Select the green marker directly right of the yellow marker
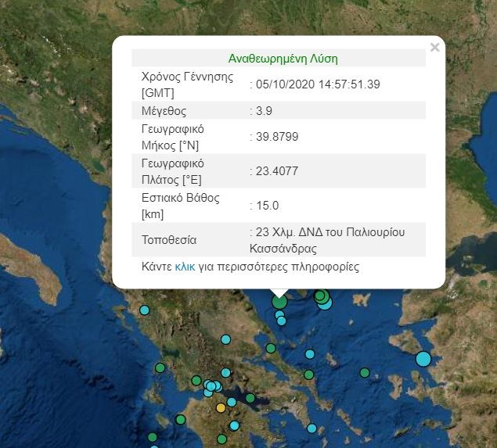 [250, 398]
